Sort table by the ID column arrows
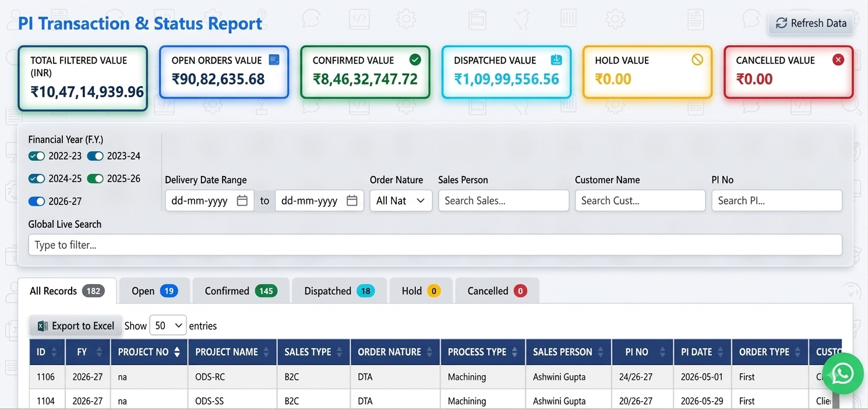 pyautogui.click(x=54, y=352)
